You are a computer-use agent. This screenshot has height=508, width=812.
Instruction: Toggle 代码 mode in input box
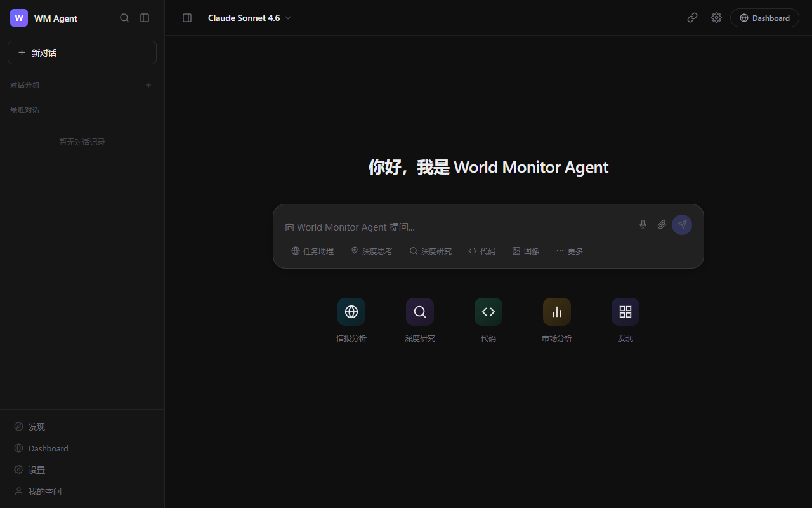[x=482, y=251]
